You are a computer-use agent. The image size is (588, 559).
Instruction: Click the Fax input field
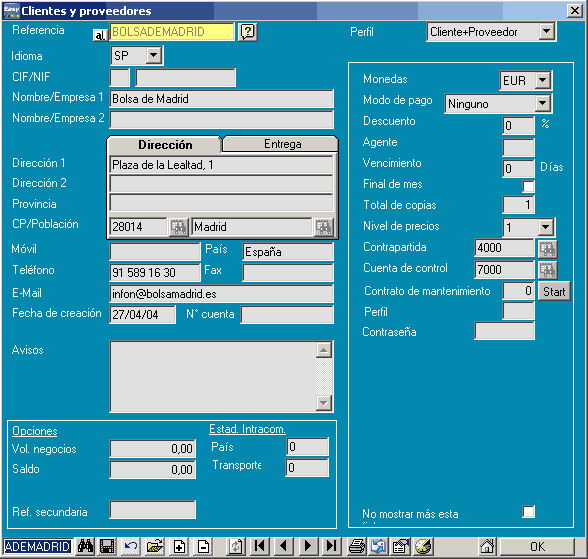coord(288,272)
